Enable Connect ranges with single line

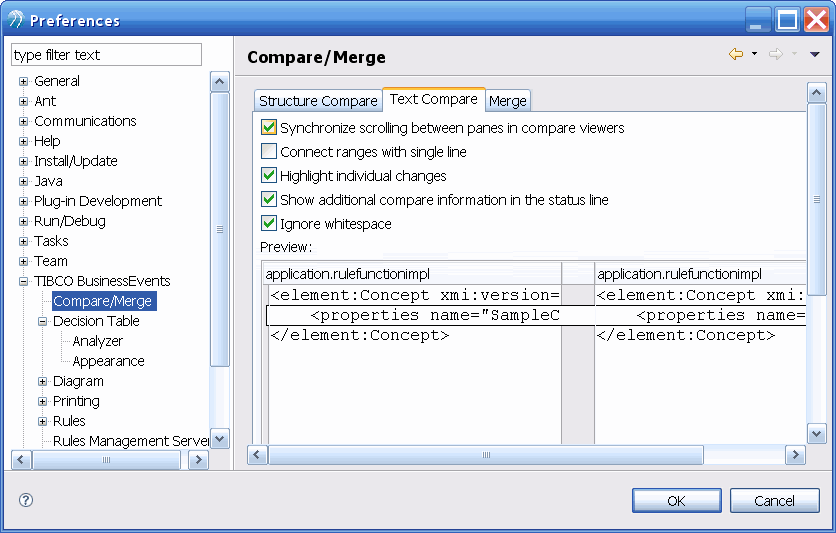(x=268, y=152)
